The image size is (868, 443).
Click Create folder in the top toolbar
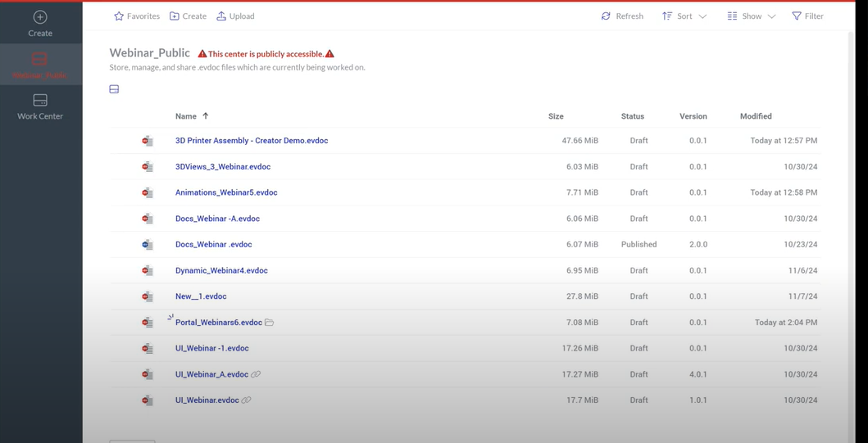pyautogui.click(x=188, y=16)
